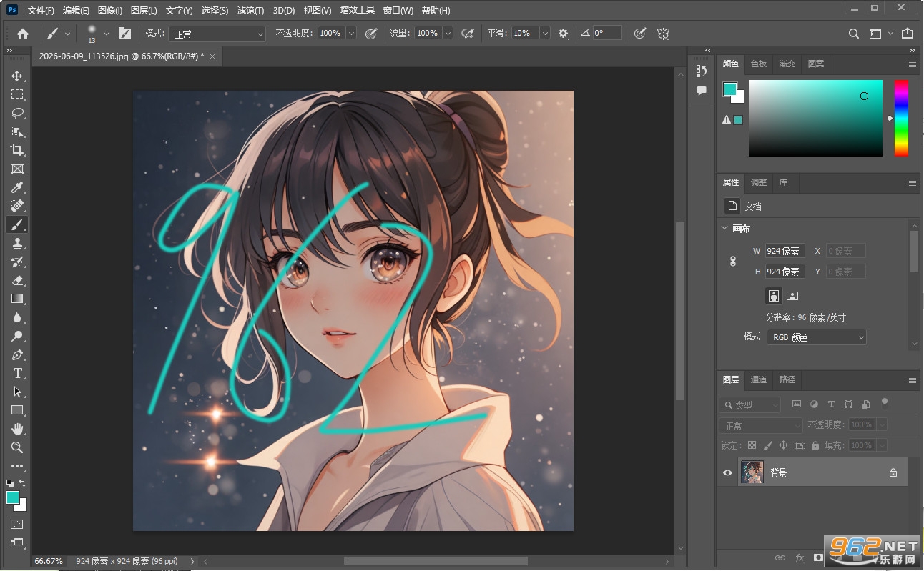Select the Eyedropper tool
924x571 pixels.
coord(17,187)
